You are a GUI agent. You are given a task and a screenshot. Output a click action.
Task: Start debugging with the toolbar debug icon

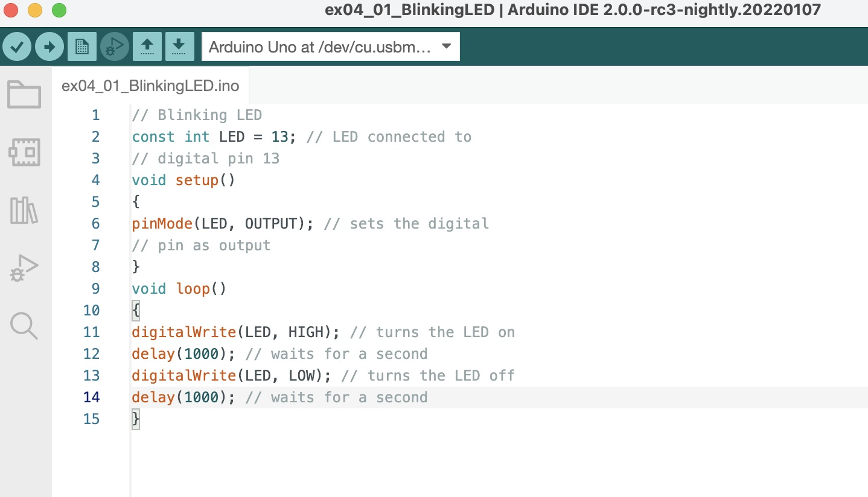click(x=115, y=46)
